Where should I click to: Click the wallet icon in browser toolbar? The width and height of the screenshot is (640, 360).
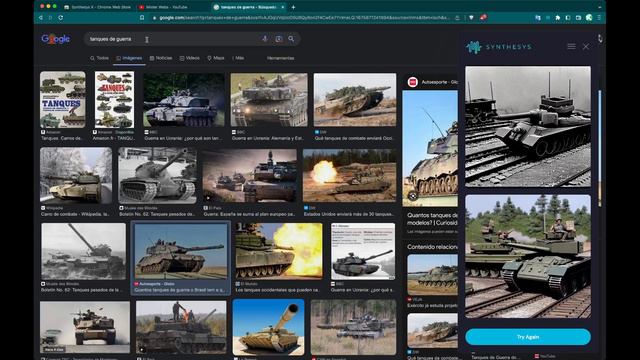click(578, 18)
